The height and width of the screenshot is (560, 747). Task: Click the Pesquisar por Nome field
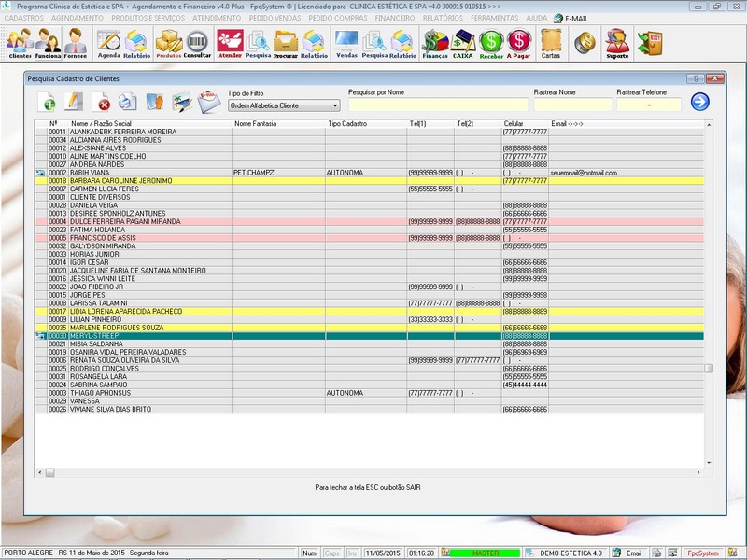[438, 105]
